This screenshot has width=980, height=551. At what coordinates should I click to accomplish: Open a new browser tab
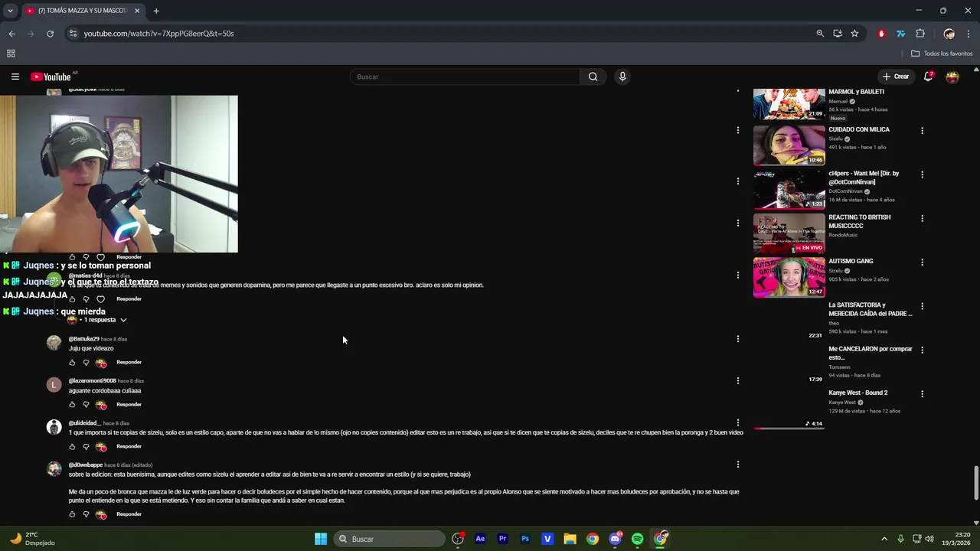[x=156, y=11]
